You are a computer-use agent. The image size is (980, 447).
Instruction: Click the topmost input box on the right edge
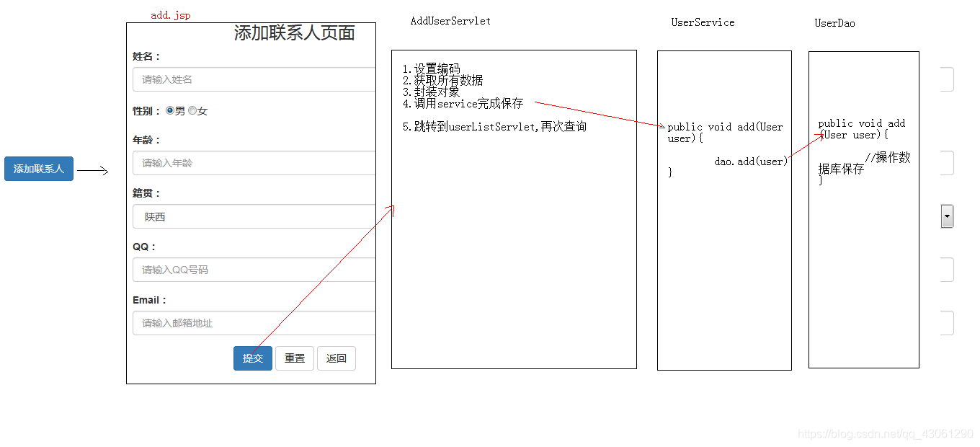pyautogui.click(x=947, y=79)
